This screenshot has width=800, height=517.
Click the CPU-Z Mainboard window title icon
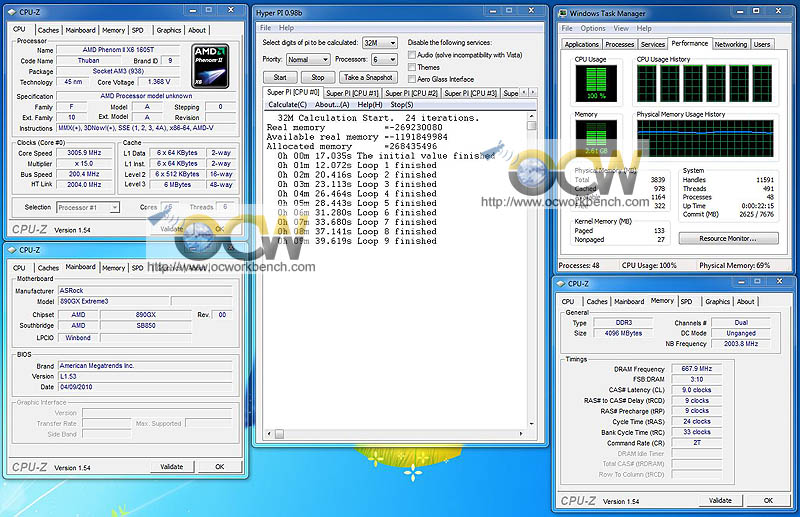click(x=12, y=250)
